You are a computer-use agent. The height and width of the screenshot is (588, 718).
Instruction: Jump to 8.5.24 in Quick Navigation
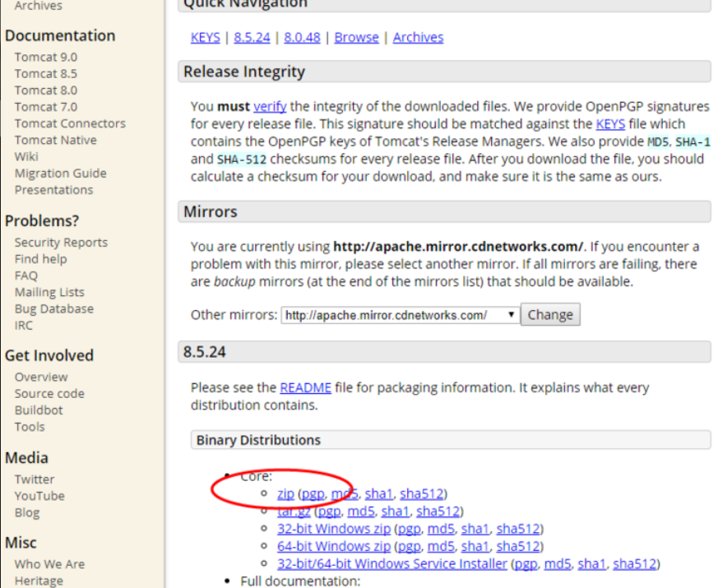point(252,37)
